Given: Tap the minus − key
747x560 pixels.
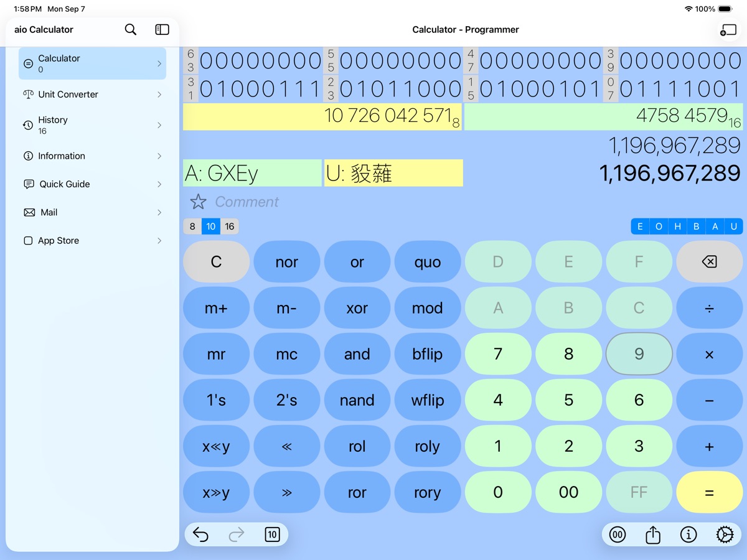Looking at the screenshot, I should click(x=709, y=400).
